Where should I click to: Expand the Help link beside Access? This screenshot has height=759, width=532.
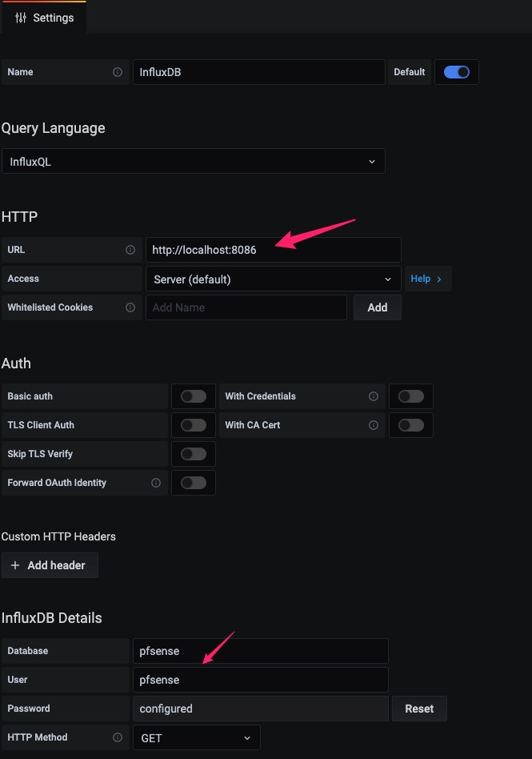pyautogui.click(x=426, y=279)
